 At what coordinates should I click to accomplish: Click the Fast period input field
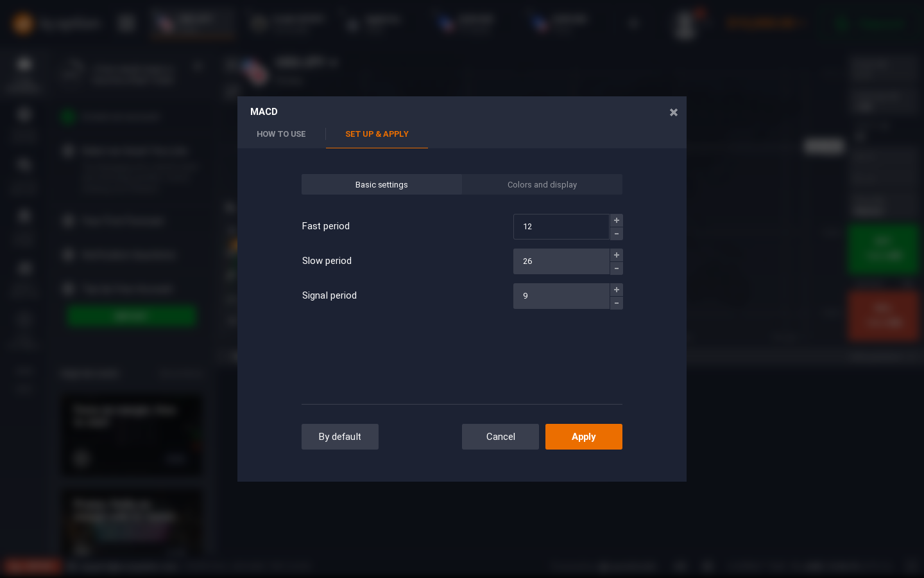[561, 227]
